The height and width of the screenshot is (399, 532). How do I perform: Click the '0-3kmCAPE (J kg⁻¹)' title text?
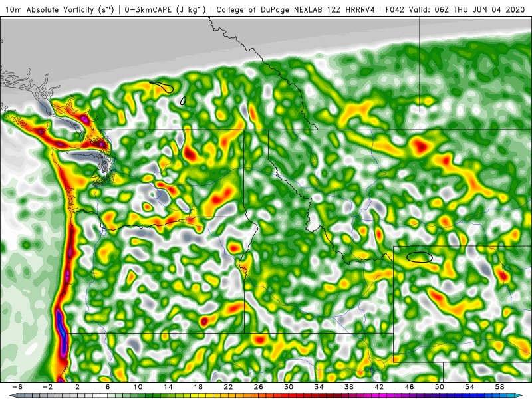pos(165,9)
